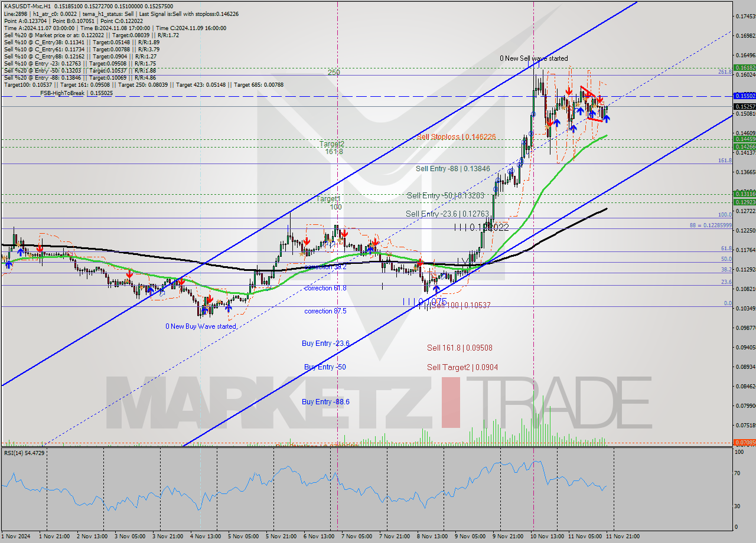Viewport: 756px width, 543px height.
Task: Click the '4 Nov 13:00' time axis label
Action: coord(205,536)
